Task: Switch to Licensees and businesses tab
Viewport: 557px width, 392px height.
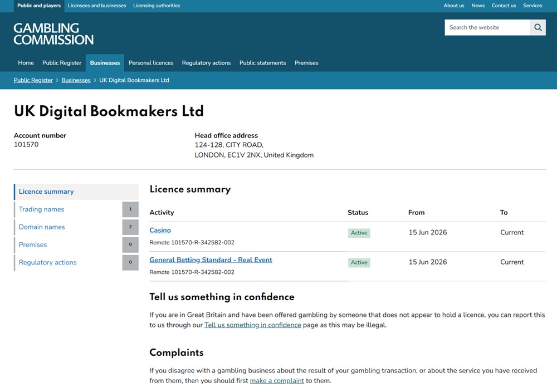Action: click(97, 6)
